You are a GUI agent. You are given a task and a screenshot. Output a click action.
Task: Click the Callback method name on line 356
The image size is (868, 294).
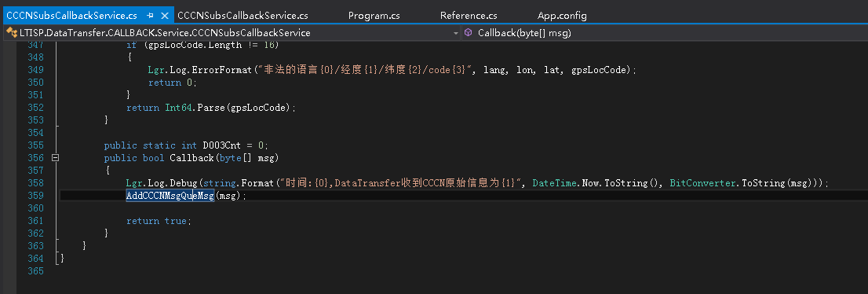coord(191,158)
